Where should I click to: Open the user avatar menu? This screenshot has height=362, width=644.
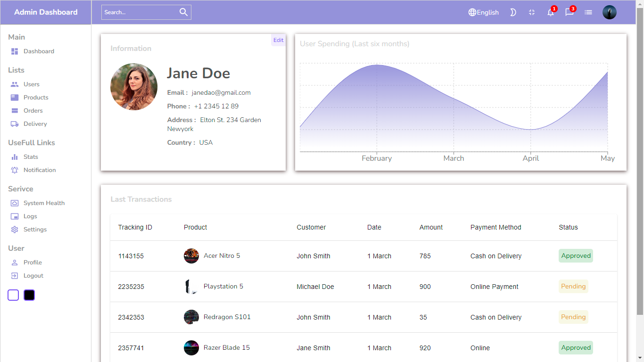click(609, 12)
